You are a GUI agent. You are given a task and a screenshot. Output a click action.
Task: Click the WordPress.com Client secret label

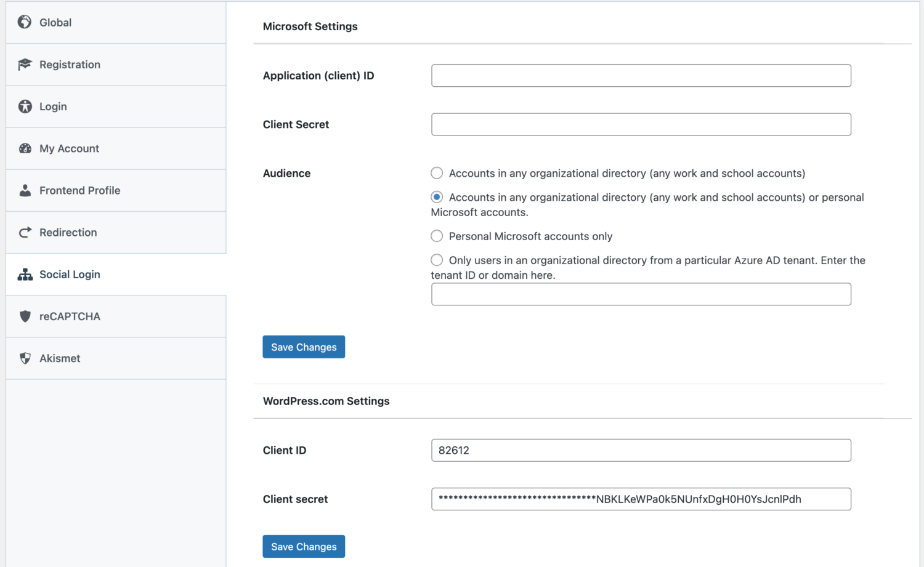coord(295,499)
